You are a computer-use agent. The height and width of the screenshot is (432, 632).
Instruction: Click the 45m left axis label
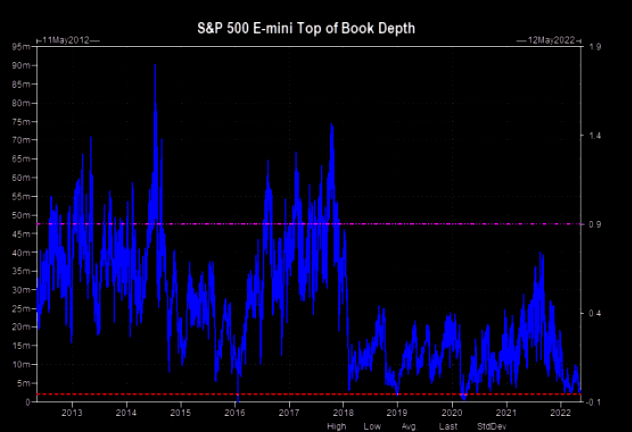pyautogui.click(x=21, y=234)
